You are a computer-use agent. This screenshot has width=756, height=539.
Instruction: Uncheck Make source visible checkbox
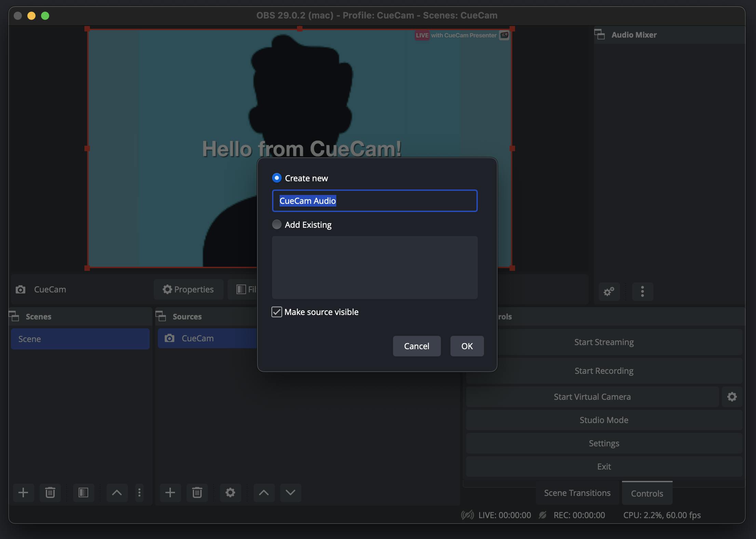[x=276, y=312]
